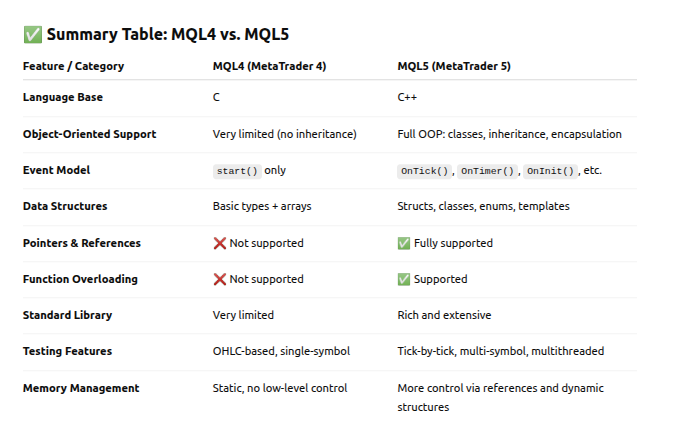Click the red X in Pointers & References row

point(220,243)
